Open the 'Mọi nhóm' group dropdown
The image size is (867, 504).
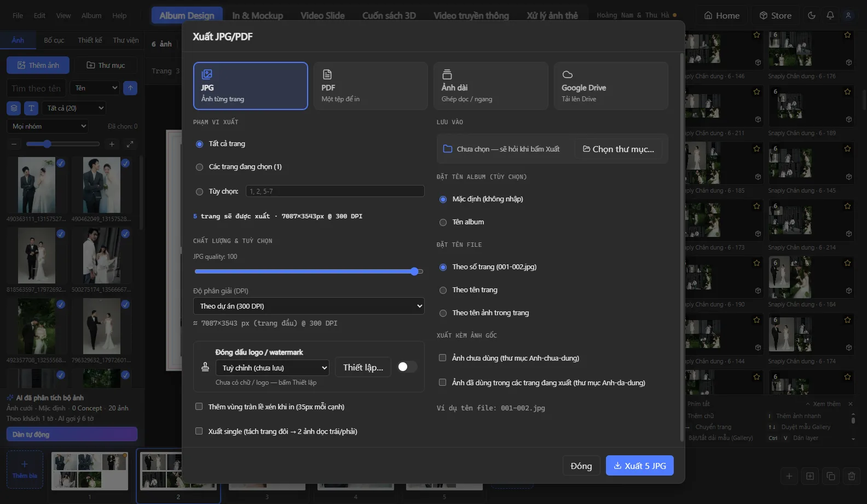pos(47,126)
